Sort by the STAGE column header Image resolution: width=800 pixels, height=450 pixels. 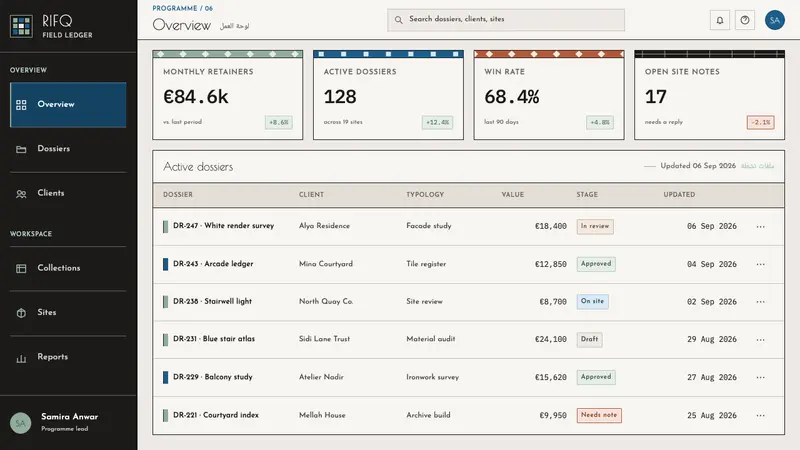point(587,195)
